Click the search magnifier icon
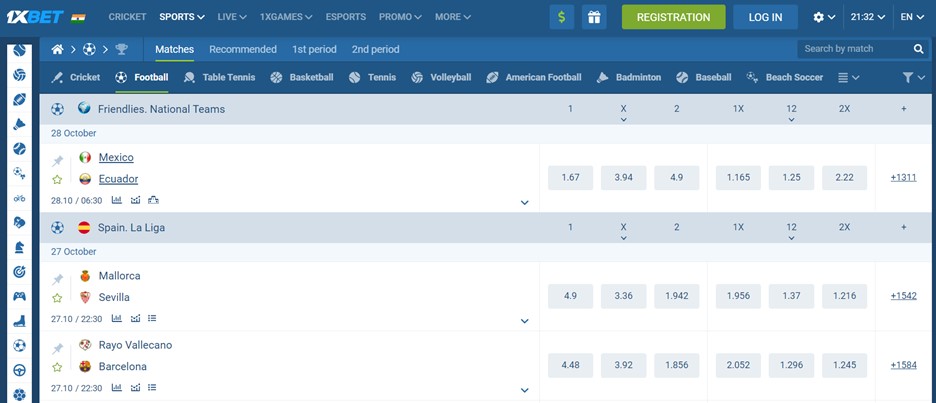The width and height of the screenshot is (936, 403). tap(919, 49)
